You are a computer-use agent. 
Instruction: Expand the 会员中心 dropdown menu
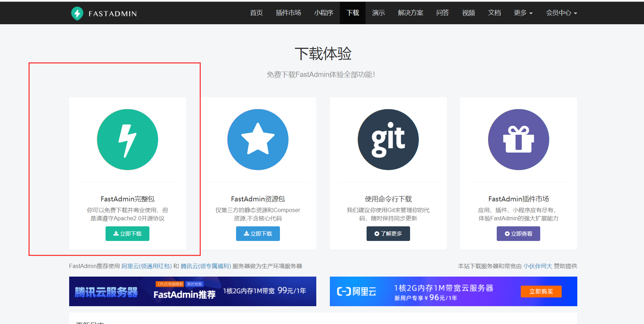561,13
